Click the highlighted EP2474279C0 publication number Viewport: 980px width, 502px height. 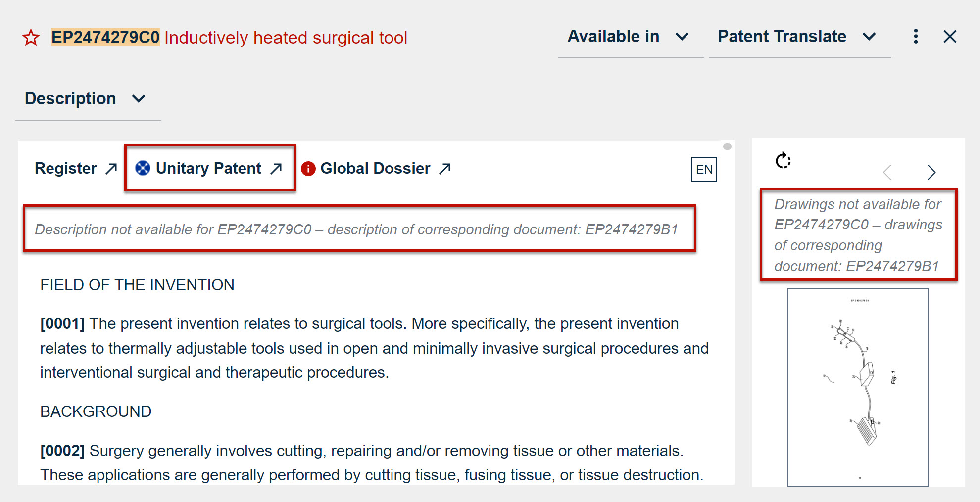105,38
